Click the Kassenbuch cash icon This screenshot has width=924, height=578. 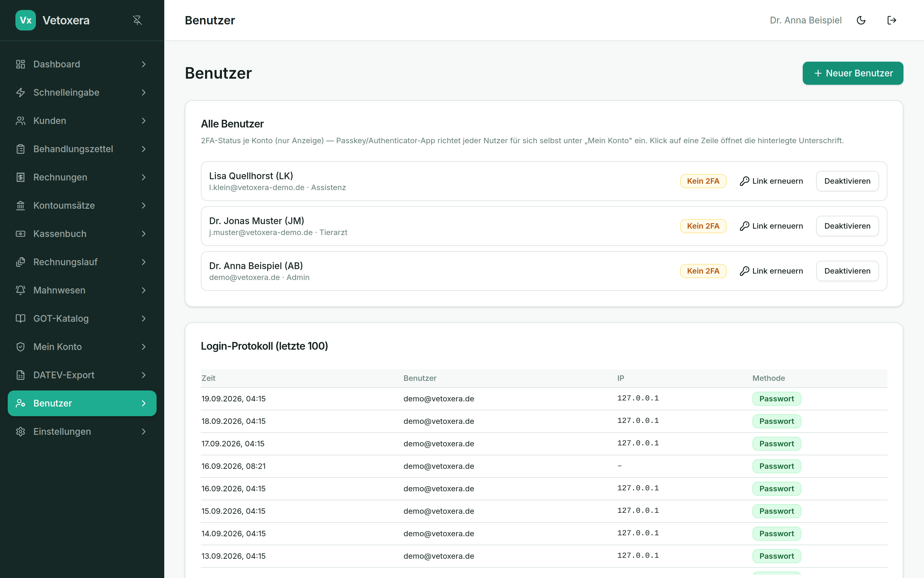click(21, 234)
